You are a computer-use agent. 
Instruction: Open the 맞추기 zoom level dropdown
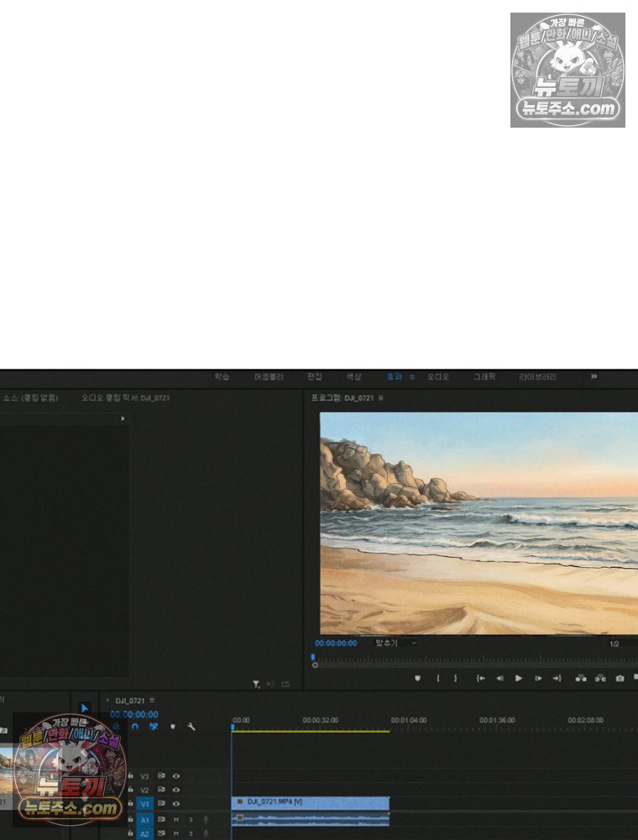pyautogui.click(x=395, y=643)
